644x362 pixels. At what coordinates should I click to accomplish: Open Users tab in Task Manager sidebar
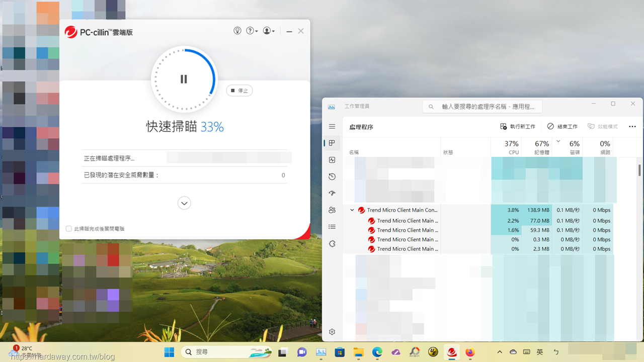[x=332, y=210]
